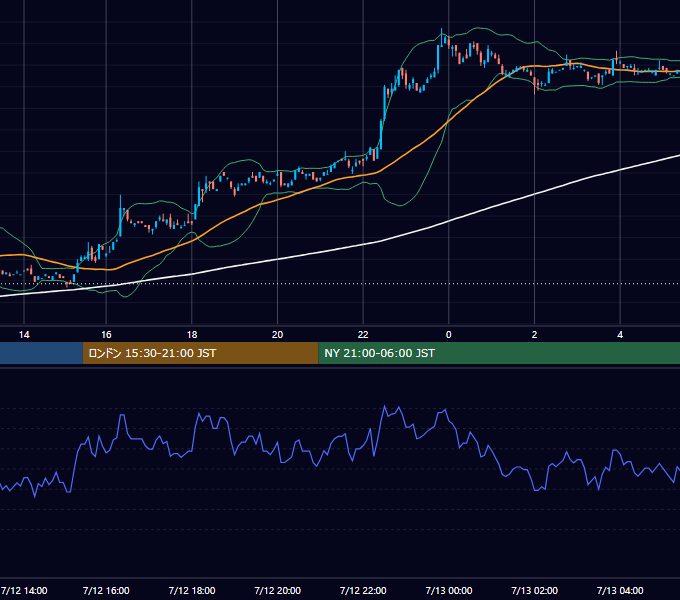Click the 7/12 18:00 time label
The height and width of the screenshot is (600, 680).
click(x=192, y=590)
